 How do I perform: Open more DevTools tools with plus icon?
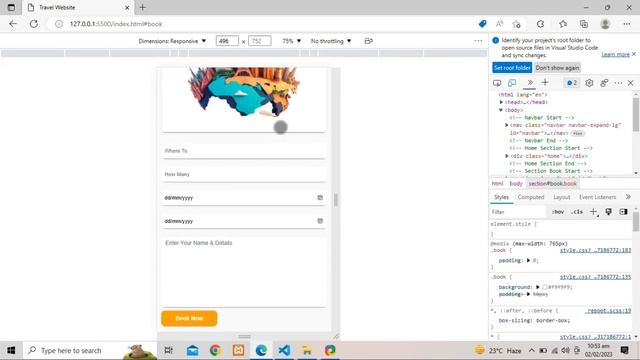[x=545, y=82]
